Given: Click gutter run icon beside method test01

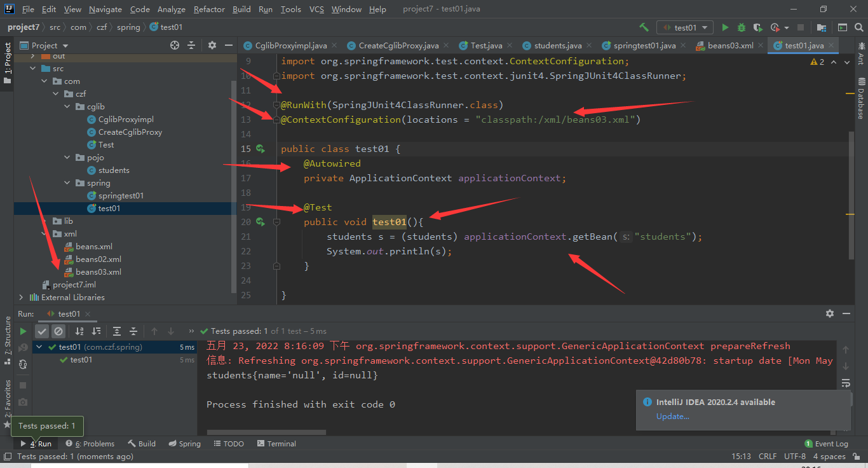Looking at the screenshot, I should pyautogui.click(x=260, y=222).
